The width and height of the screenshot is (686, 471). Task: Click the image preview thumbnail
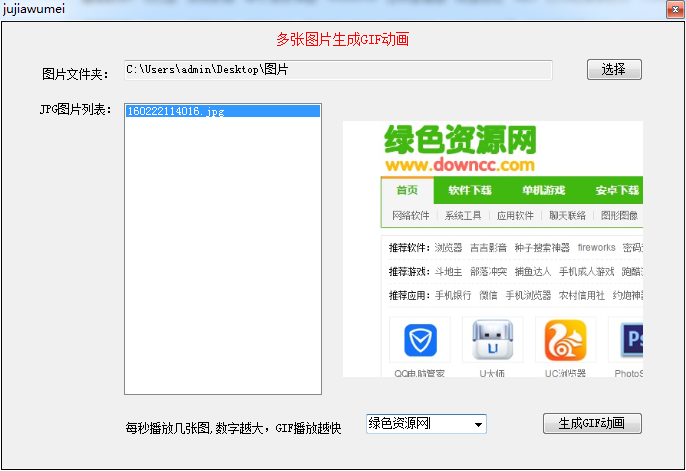click(x=493, y=249)
